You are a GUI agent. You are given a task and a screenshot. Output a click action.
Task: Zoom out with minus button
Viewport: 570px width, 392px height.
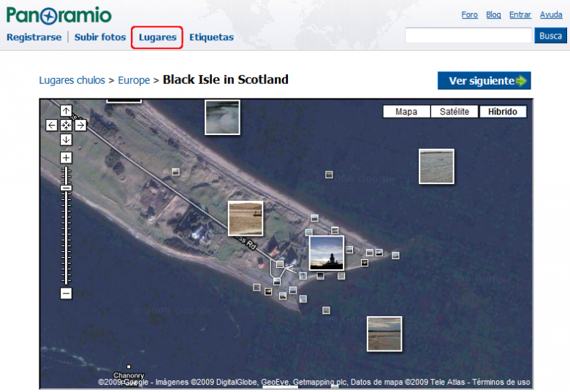click(66, 293)
